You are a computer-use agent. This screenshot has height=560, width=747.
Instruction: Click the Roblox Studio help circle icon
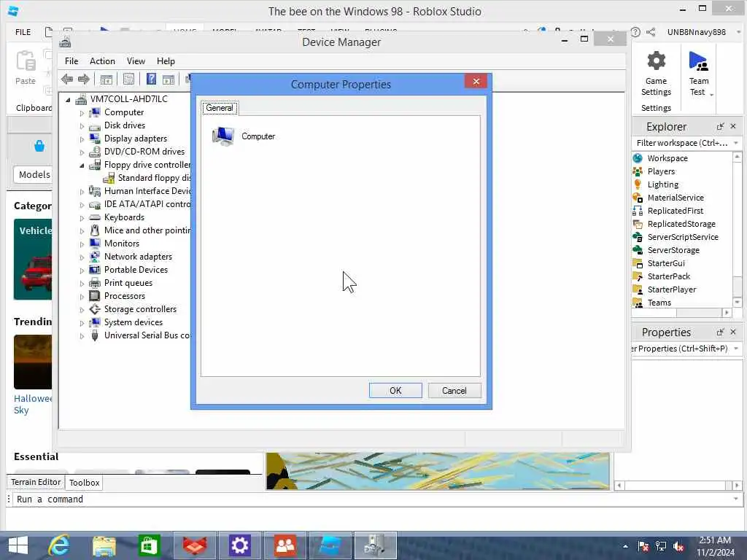click(x=635, y=32)
